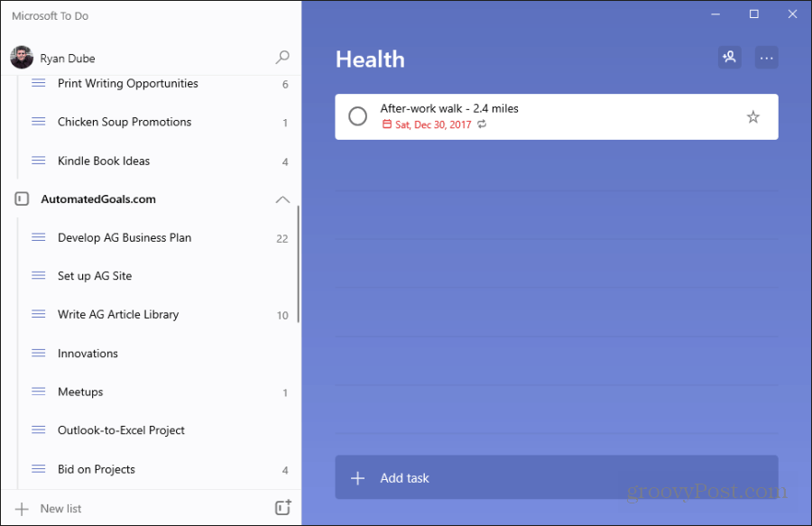Click the Health list title
The height and width of the screenshot is (526, 812).
370,59
